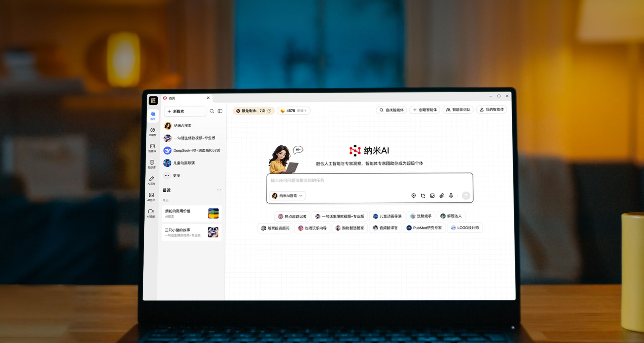Screen dimensions: 644x343
Task: Open the recent chat 腈纶的商用价值
Action: (x=192, y=213)
